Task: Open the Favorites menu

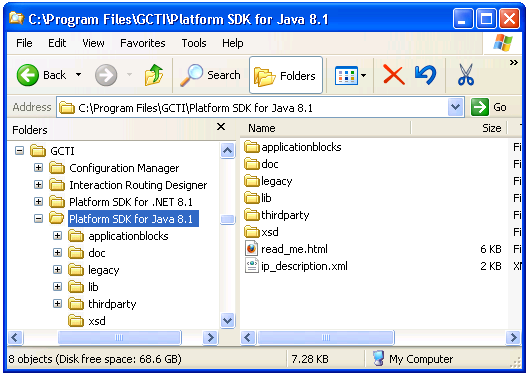Action: [x=143, y=43]
